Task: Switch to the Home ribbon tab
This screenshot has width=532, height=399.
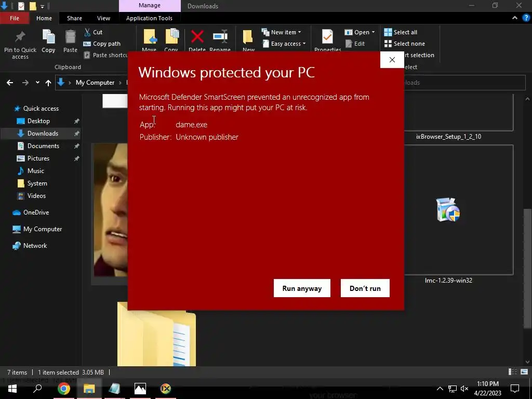Action: pos(44,18)
